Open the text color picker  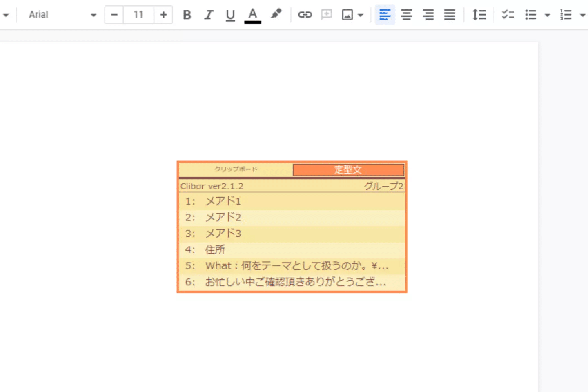[253, 15]
